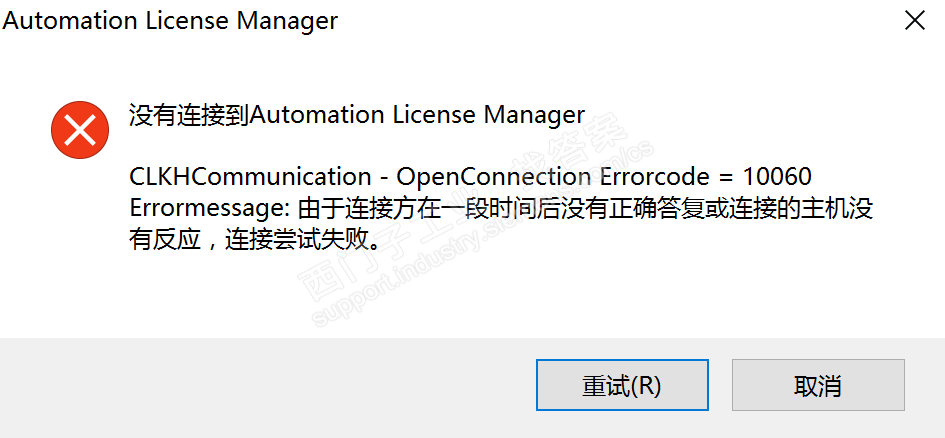The image size is (945, 438).
Task: Click the error code number 10060
Action: pyautogui.click(x=778, y=177)
